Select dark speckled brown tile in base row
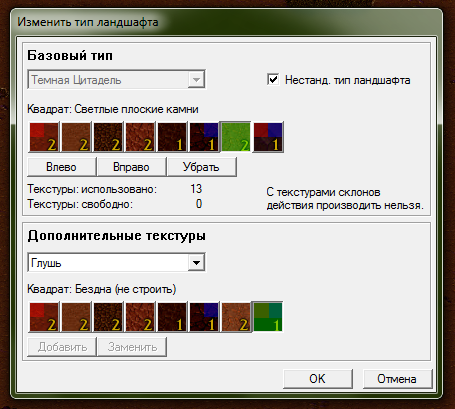Screen dimensions: 455x409 click(108, 137)
